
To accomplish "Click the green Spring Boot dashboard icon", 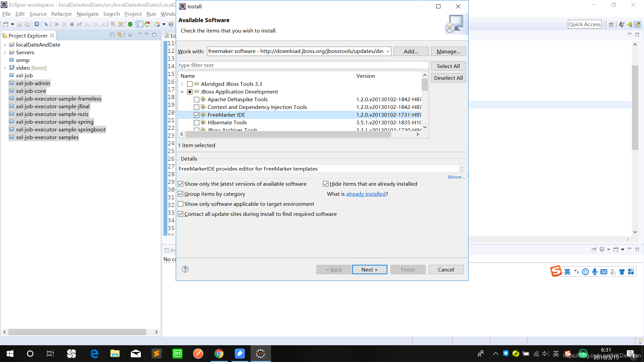I will point(130,24).
